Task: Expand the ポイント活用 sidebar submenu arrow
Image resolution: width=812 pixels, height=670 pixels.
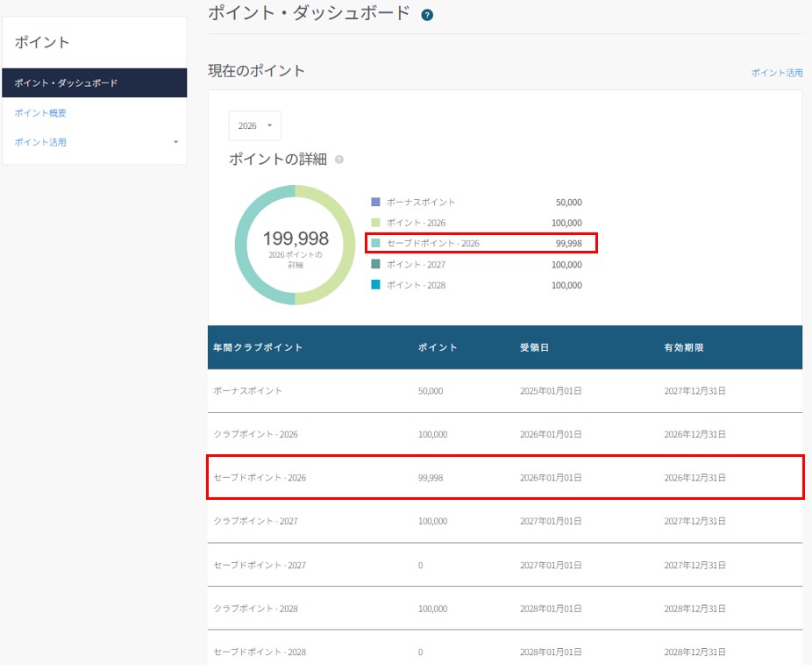Action: point(175,142)
